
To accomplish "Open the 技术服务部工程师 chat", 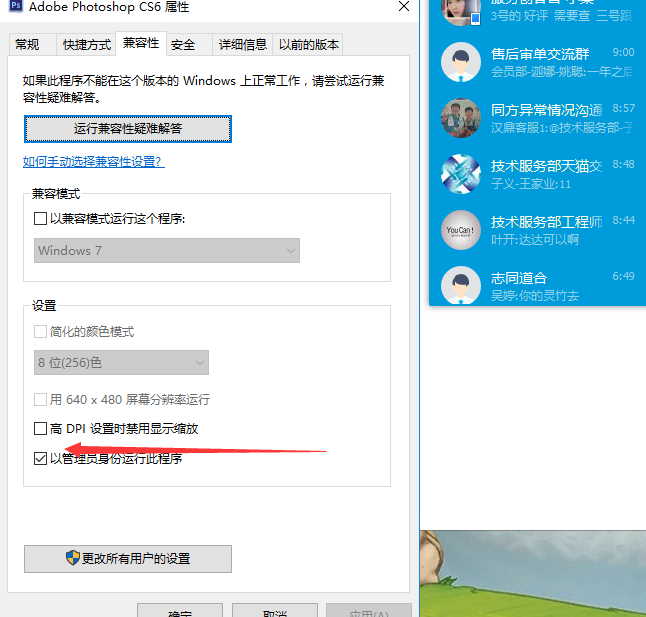I will [x=537, y=230].
